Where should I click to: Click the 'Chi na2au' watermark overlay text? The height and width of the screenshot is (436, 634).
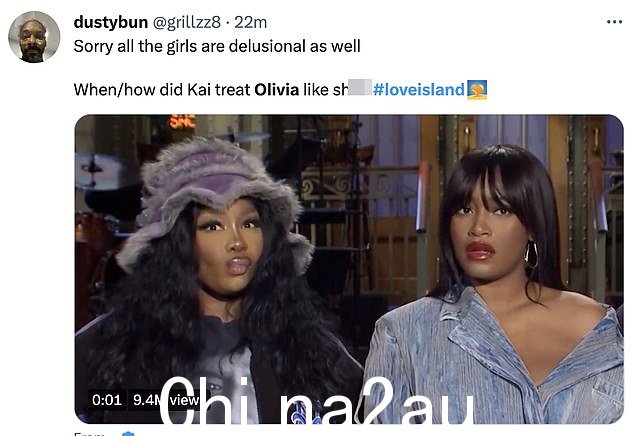317,400
